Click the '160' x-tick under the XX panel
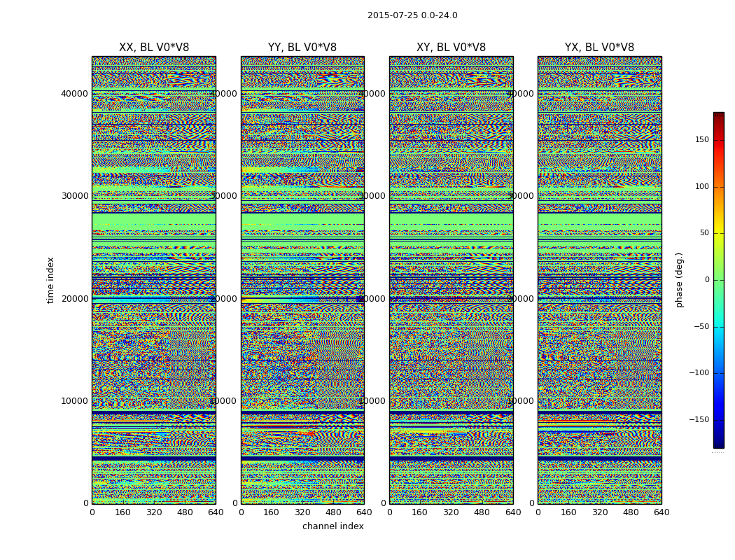The image size is (735, 560). 122,512
